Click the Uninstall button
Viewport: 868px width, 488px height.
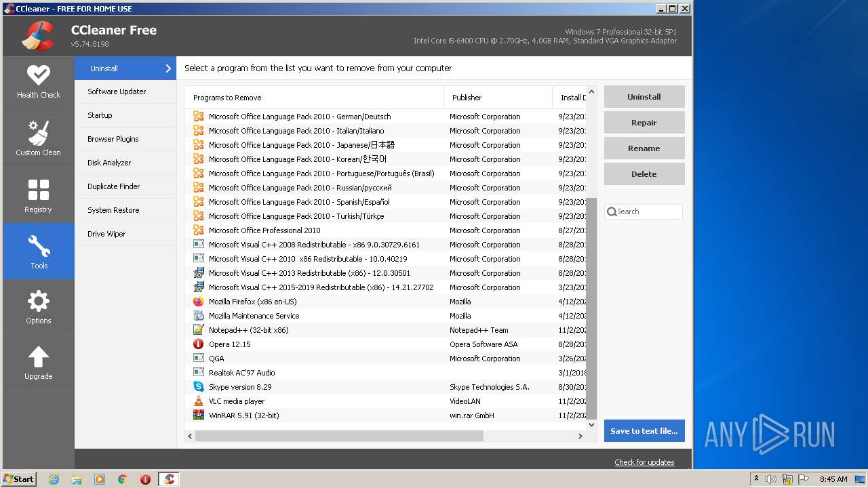[x=644, y=97]
